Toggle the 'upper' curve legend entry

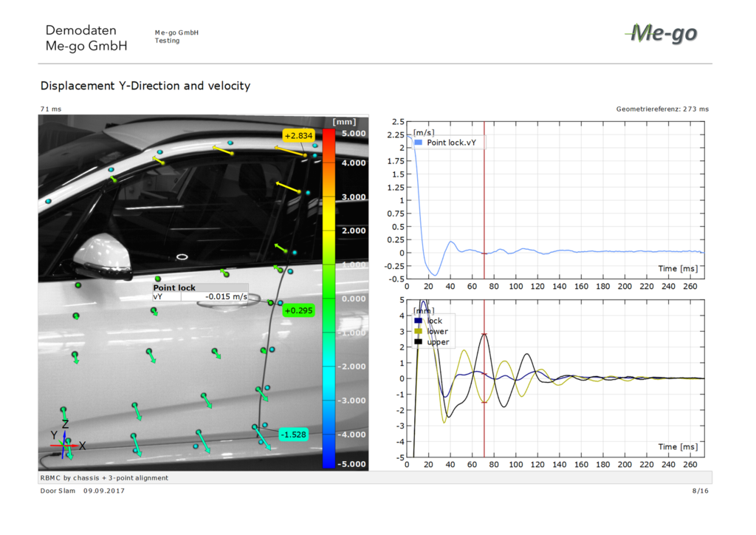[431, 342]
